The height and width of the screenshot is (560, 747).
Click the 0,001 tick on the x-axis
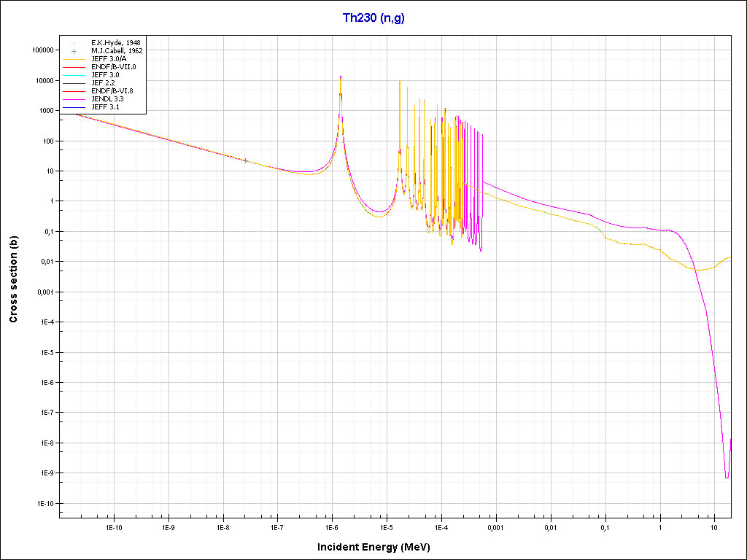(x=495, y=526)
